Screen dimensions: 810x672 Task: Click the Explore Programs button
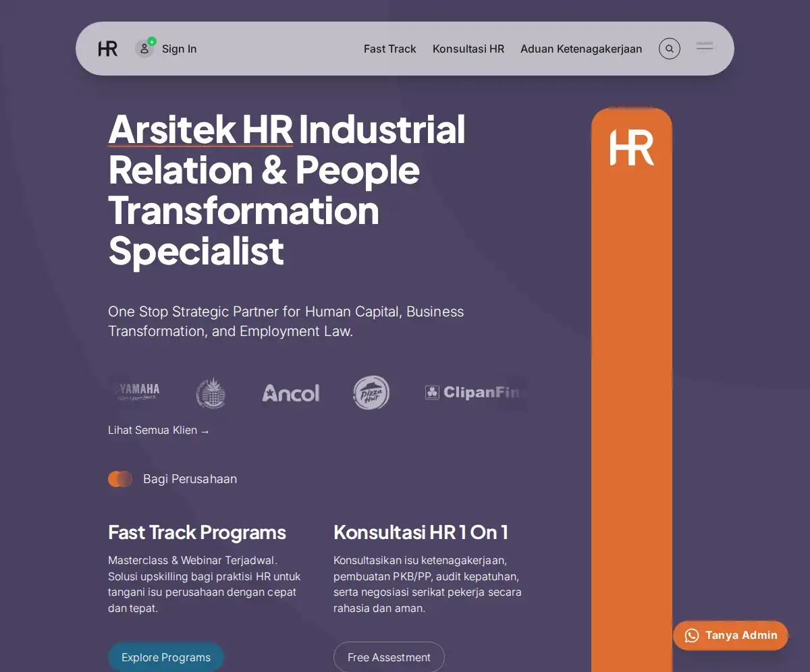tap(166, 657)
